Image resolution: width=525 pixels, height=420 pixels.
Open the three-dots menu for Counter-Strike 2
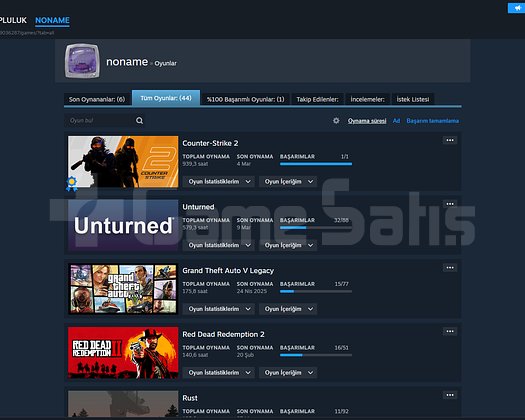click(450, 140)
